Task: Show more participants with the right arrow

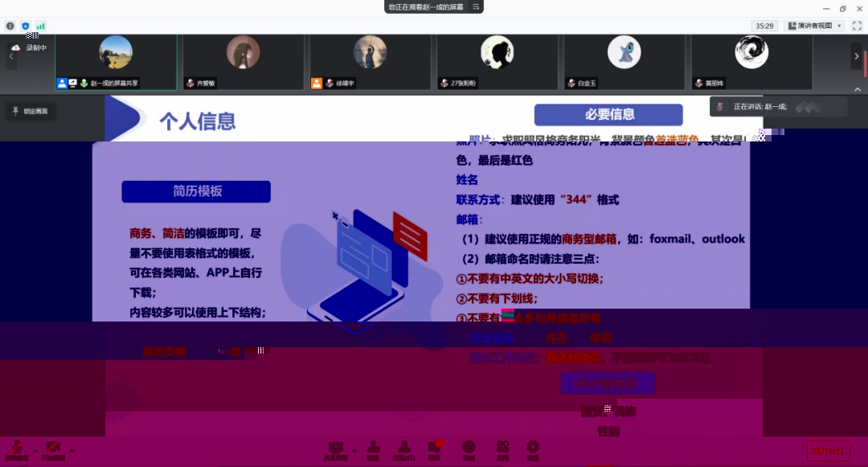Action: tap(857, 56)
